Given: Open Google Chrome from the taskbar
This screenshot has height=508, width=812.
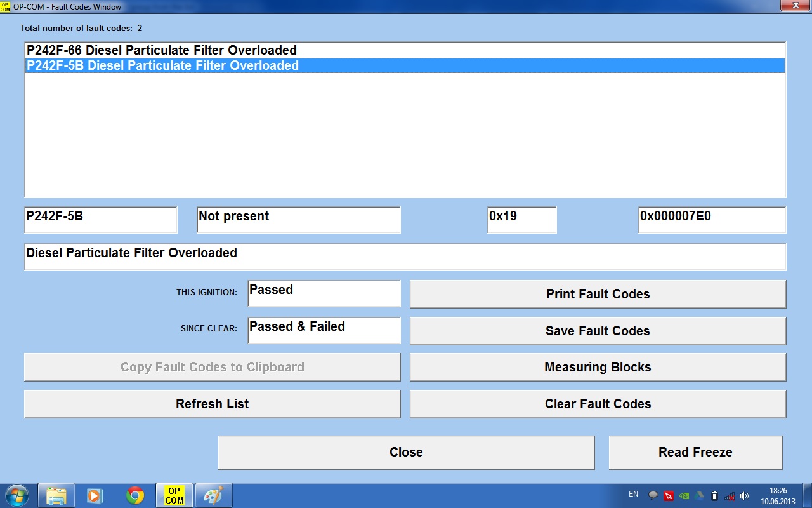Looking at the screenshot, I should 134,495.
